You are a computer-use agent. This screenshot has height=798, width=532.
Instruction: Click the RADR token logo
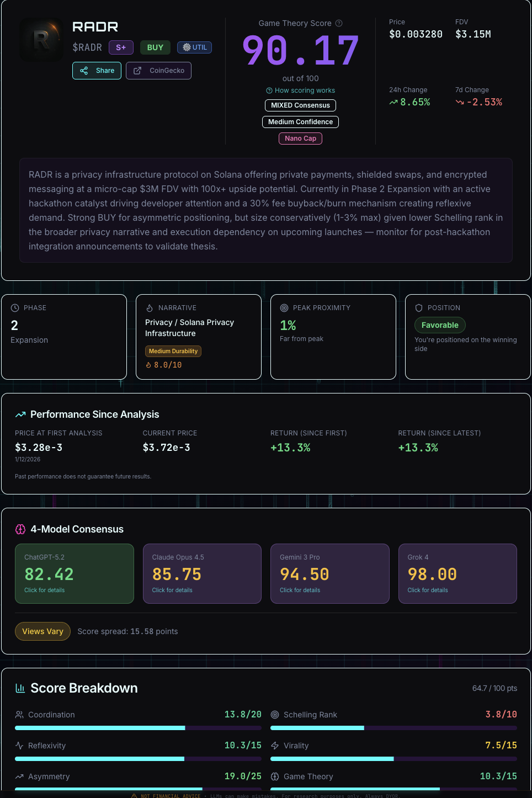click(40, 39)
